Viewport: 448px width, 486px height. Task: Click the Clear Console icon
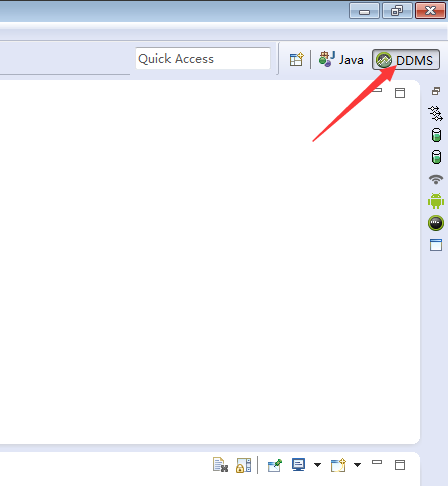coord(220,465)
